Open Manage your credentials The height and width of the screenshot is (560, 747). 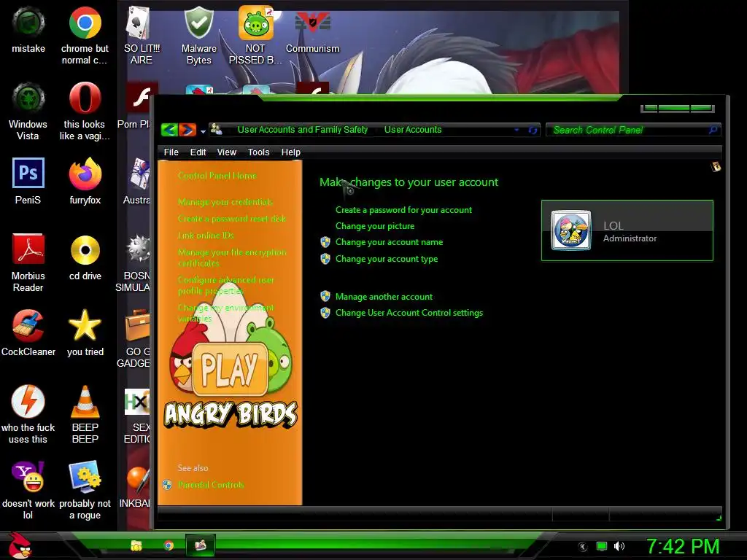click(x=225, y=202)
